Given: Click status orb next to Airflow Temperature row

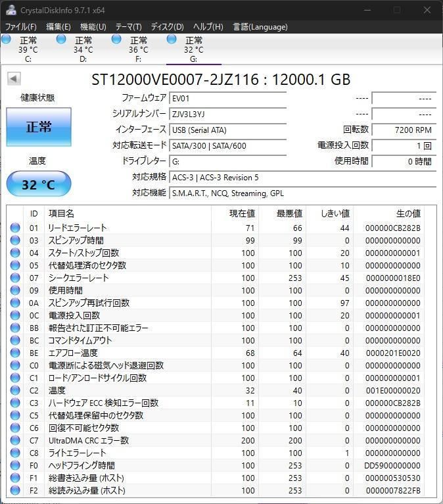Looking at the screenshot, I should tap(15, 353).
